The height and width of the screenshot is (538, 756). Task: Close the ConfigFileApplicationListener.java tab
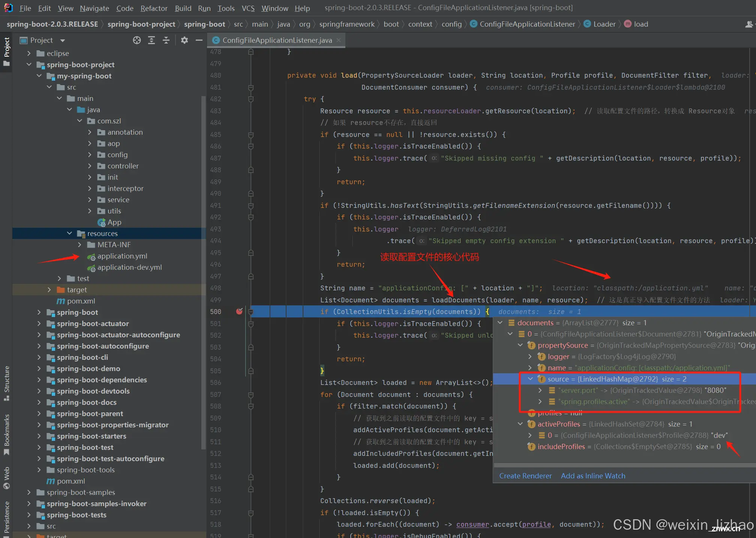pos(339,40)
